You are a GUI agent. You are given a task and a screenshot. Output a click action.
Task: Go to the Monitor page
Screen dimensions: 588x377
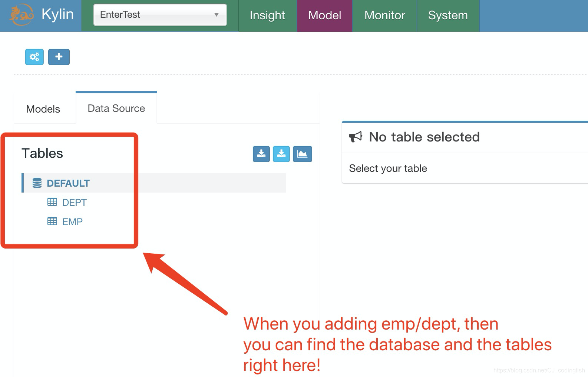(385, 16)
